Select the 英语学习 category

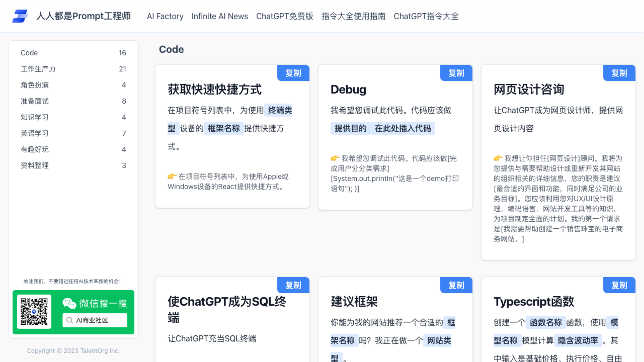[x=73, y=133]
